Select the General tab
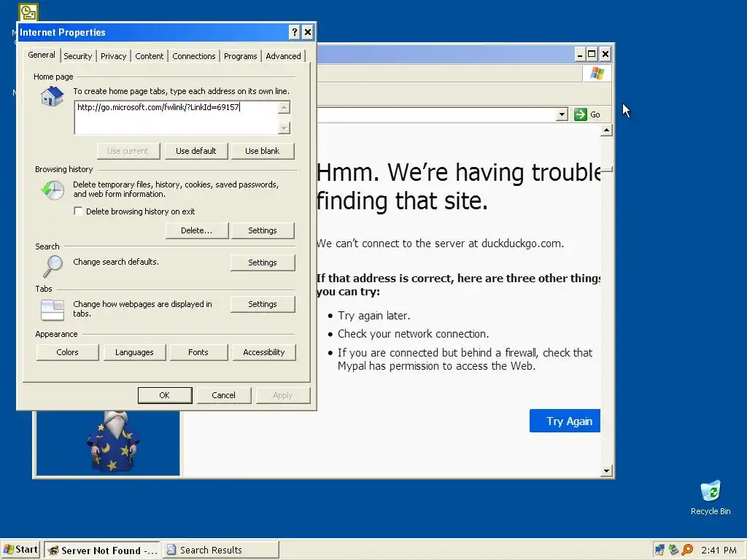The width and height of the screenshot is (747, 560). (42, 55)
